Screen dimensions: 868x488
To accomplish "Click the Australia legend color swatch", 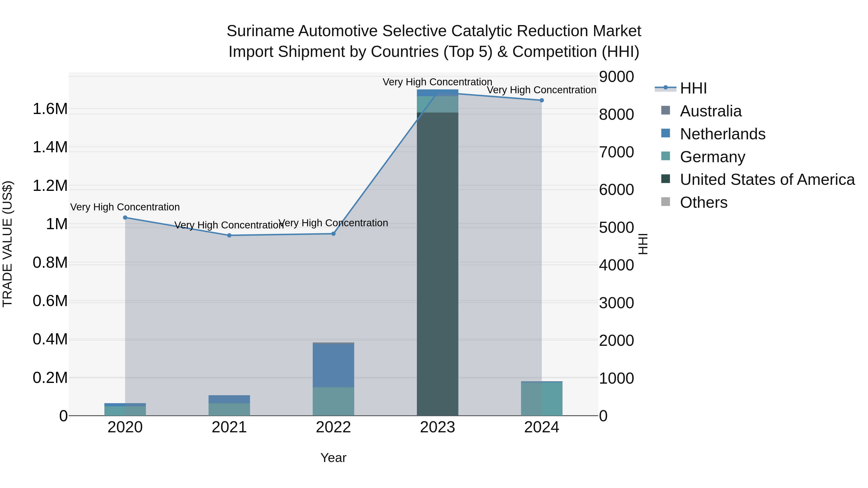I will coord(665,110).
